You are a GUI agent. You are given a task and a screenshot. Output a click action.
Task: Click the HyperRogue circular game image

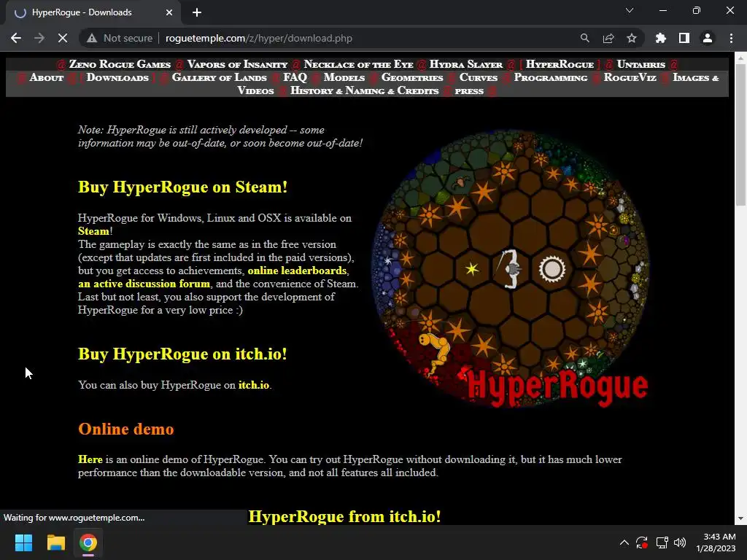[x=510, y=269]
